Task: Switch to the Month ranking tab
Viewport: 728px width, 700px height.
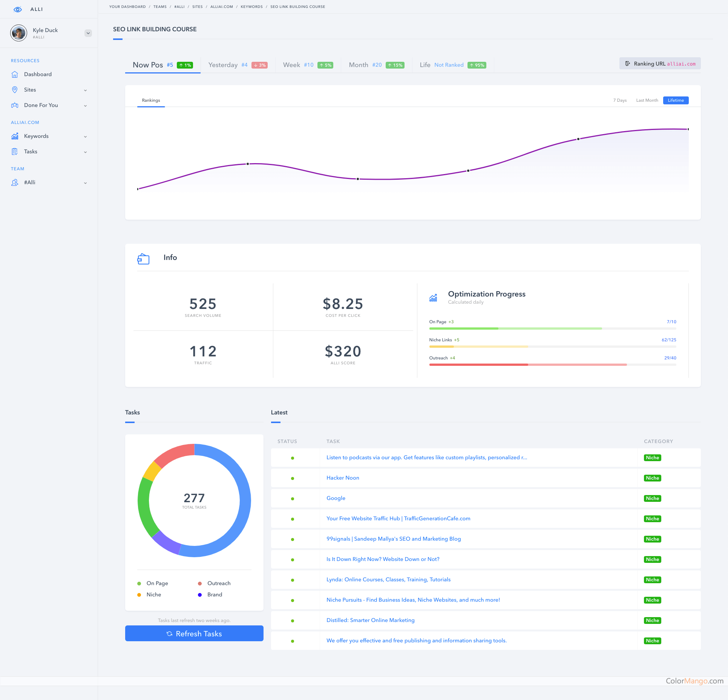Action: [x=358, y=65]
